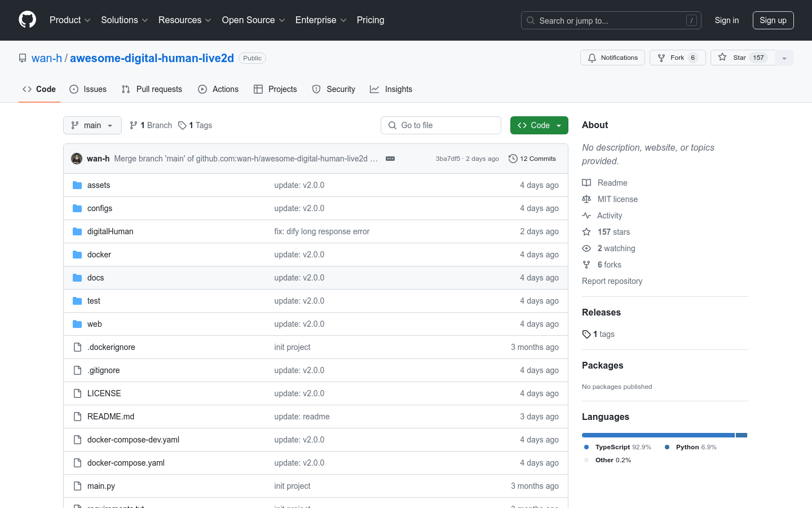This screenshot has width=812, height=508.
Task: Click the Sign in link
Action: pos(727,20)
